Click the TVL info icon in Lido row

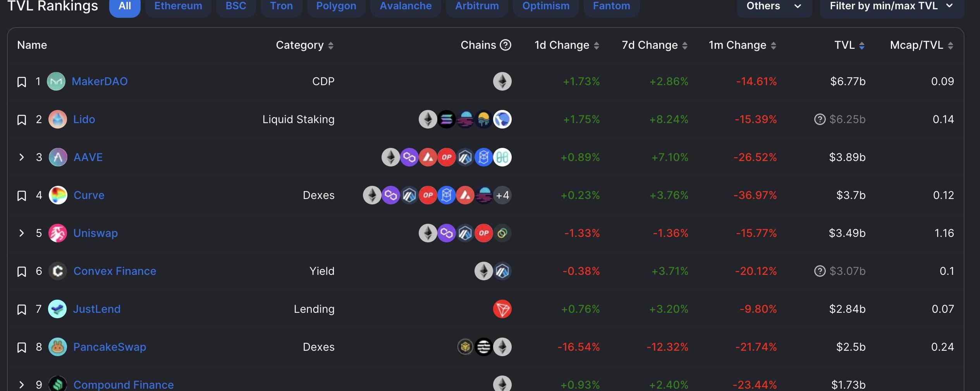(x=820, y=119)
